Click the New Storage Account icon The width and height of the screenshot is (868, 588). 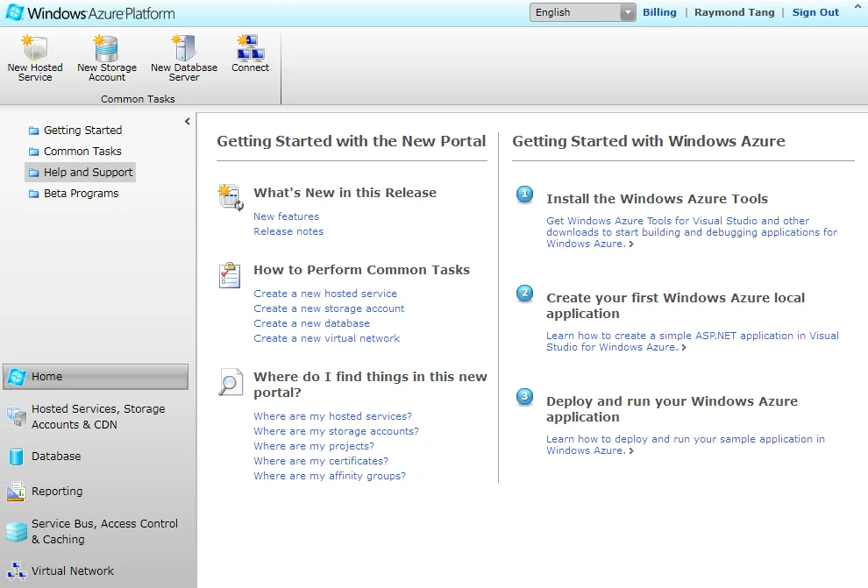[106, 49]
